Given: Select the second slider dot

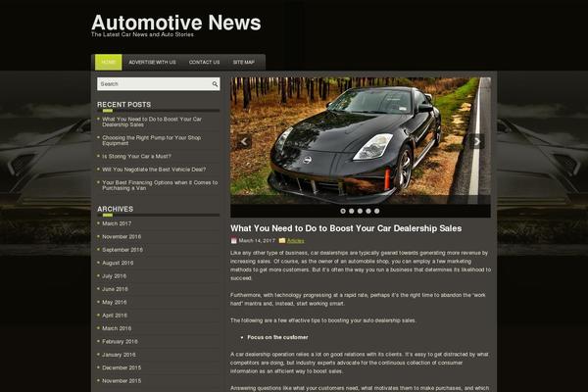Looking at the screenshot, I should pyautogui.click(x=352, y=211).
